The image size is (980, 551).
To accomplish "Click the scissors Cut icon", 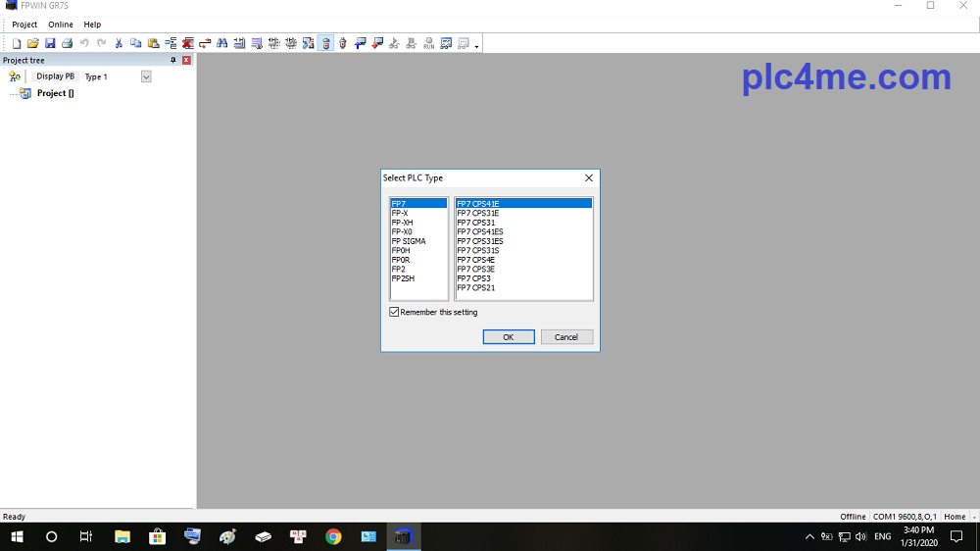I will [x=119, y=43].
